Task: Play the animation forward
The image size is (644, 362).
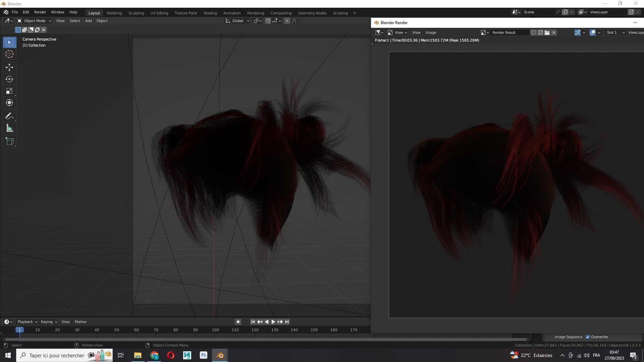Action: click(273, 322)
